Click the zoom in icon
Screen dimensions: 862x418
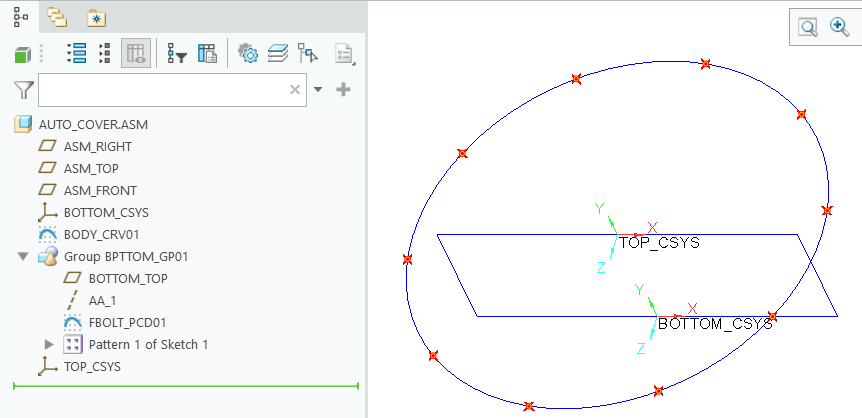[x=839, y=26]
